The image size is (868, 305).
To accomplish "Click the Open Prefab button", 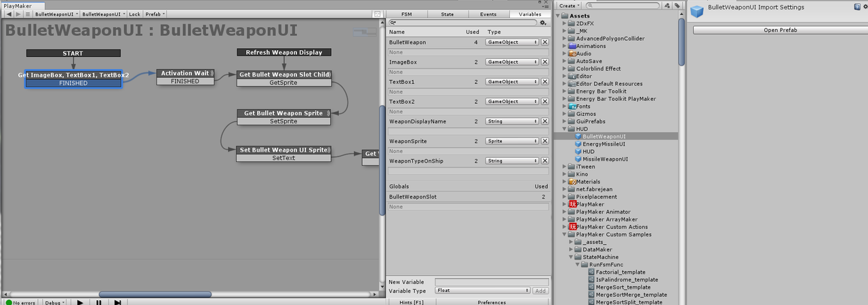I will click(780, 30).
